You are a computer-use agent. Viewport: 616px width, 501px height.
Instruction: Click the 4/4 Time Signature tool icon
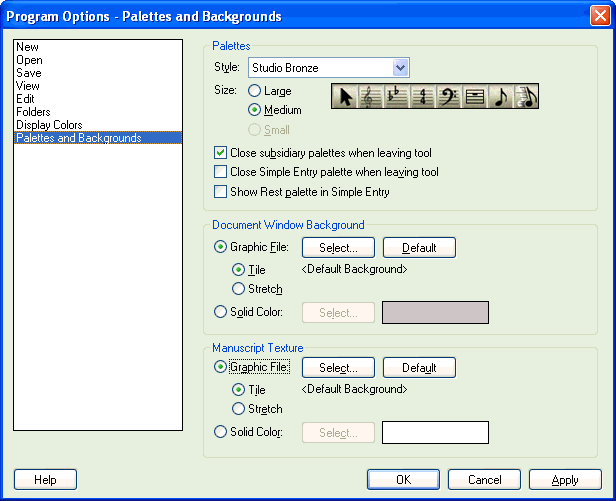point(423,98)
